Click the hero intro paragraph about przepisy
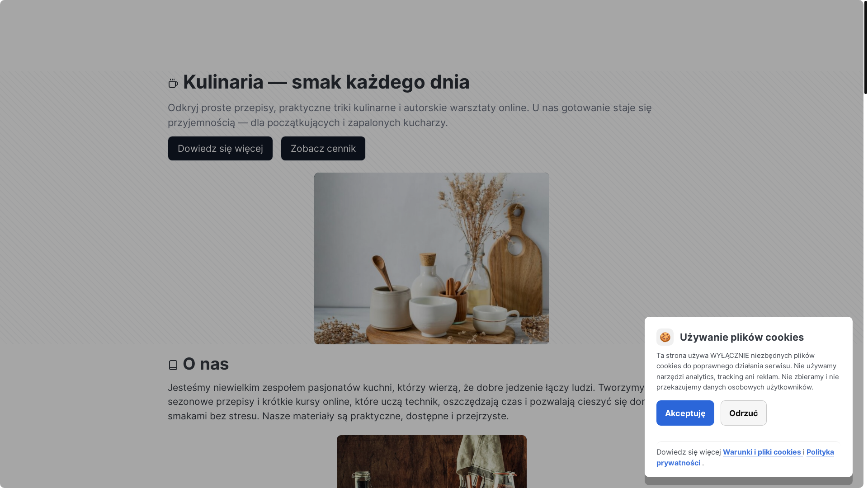This screenshot has width=868, height=488. click(410, 115)
